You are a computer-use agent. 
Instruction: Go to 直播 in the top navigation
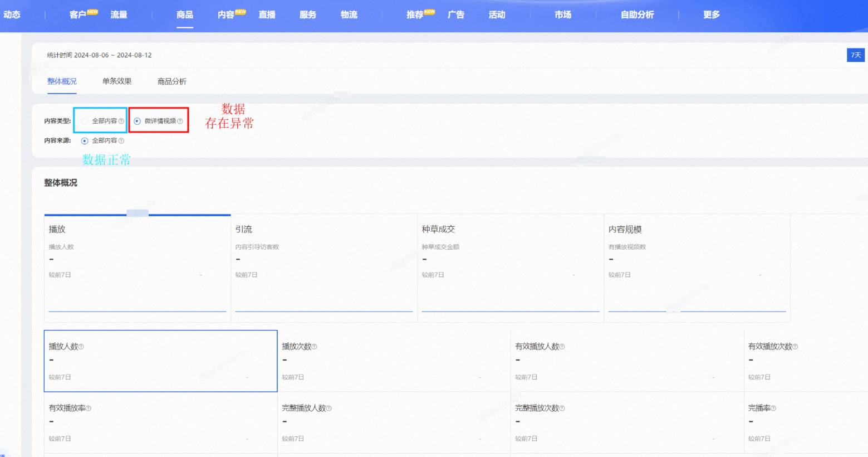click(x=267, y=14)
